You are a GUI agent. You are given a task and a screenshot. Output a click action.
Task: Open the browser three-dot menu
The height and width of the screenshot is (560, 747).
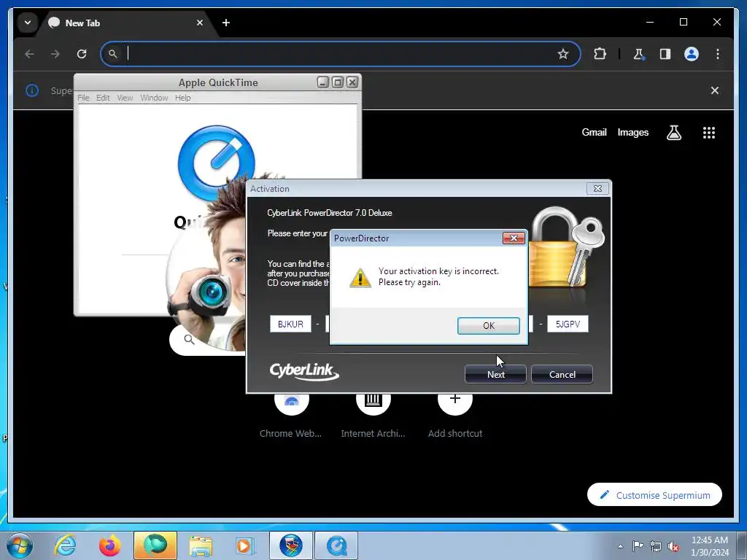(x=718, y=54)
